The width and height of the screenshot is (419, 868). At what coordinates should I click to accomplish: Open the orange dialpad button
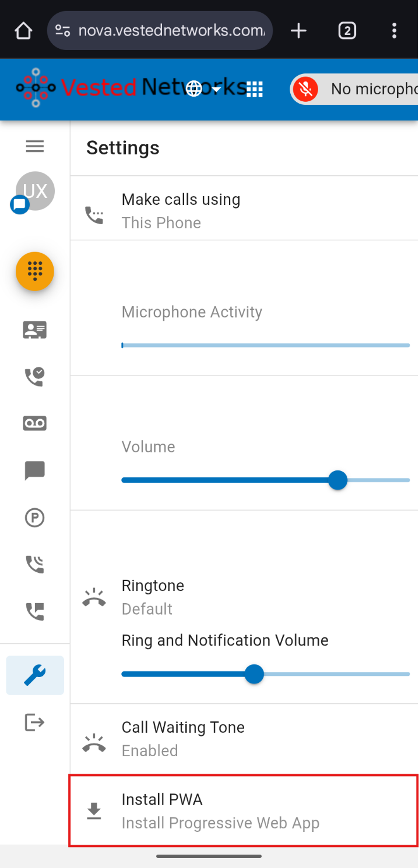tap(35, 271)
